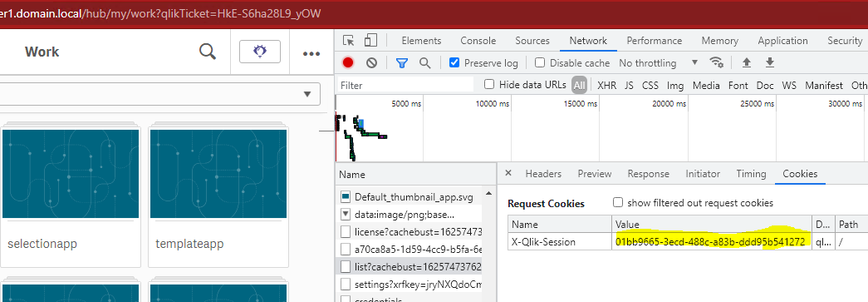Image resolution: width=868 pixels, height=302 pixels.
Task: Filter by XHR requests
Action: click(x=606, y=86)
